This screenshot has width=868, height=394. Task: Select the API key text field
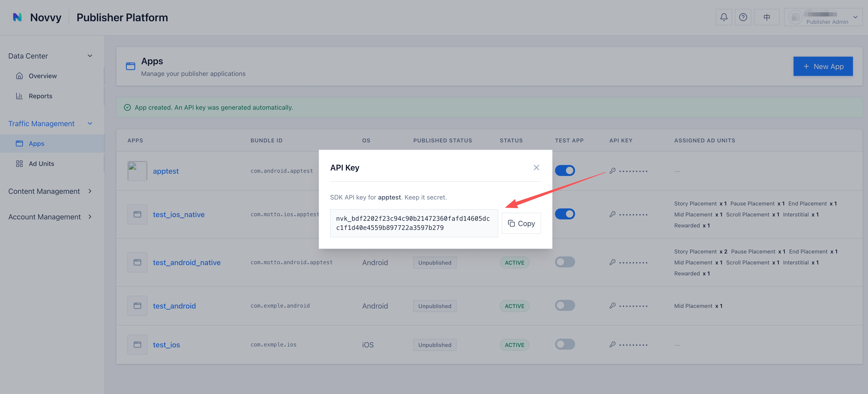(x=414, y=223)
